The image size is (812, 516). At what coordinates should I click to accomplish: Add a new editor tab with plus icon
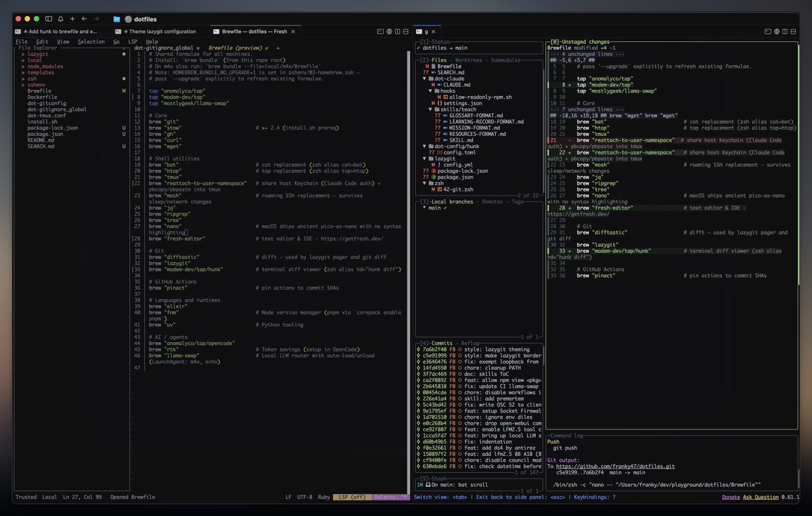click(x=277, y=49)
